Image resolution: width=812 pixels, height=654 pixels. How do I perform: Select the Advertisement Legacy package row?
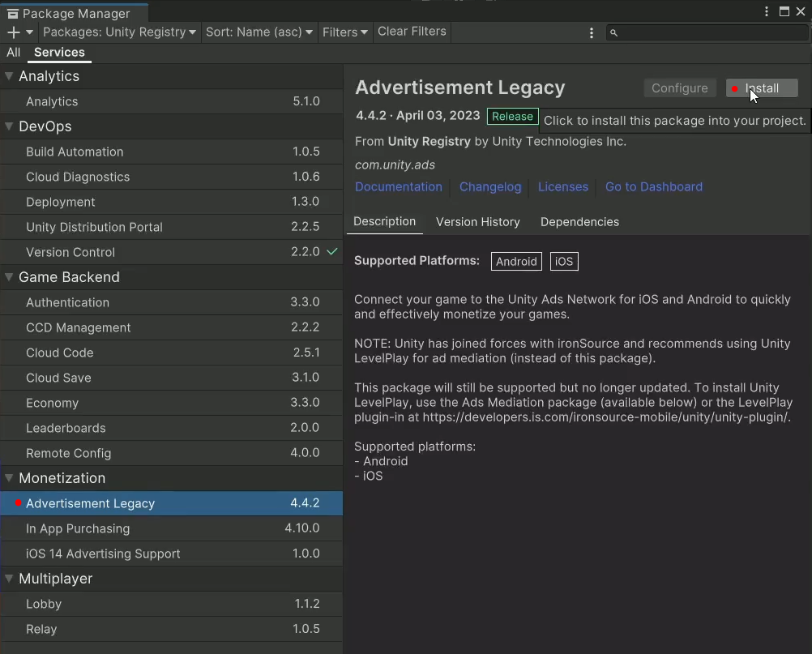[172, 503]
